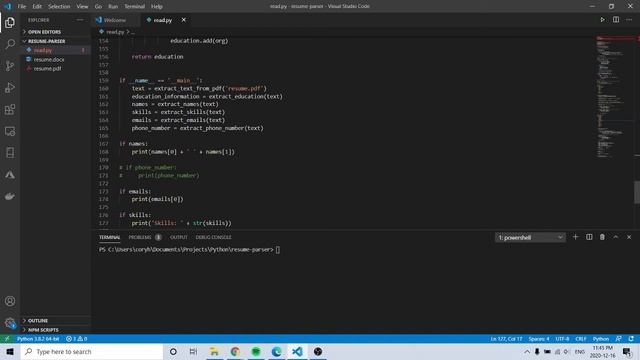
Task: Open Microsoft Edge from the taskbar
Action: pos(277,351)
